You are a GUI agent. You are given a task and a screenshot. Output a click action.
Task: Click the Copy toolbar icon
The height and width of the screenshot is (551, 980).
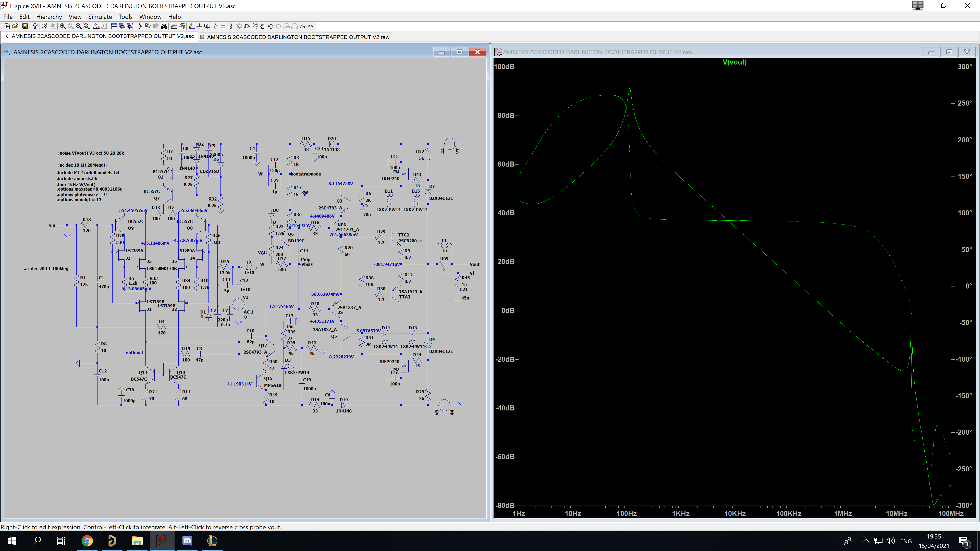coord(148,26)
